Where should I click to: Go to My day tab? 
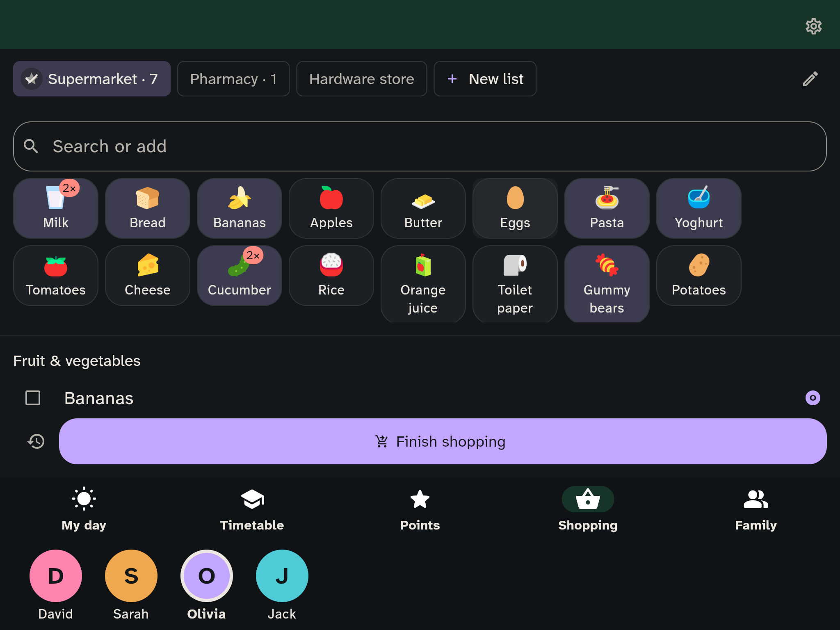84,509
